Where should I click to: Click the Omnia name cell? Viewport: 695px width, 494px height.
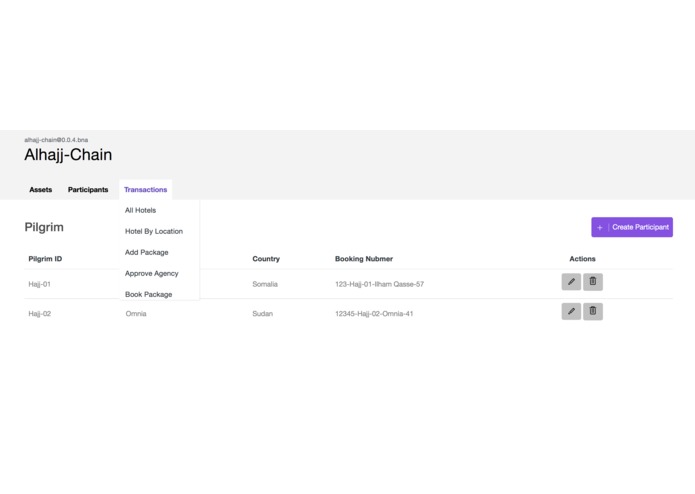(136, 314)
